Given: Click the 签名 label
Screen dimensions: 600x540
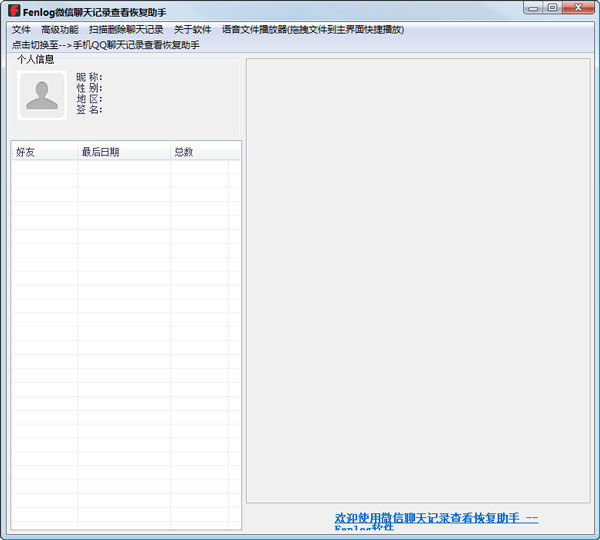Looking at the screenshot, I should [x=89, y=110].
